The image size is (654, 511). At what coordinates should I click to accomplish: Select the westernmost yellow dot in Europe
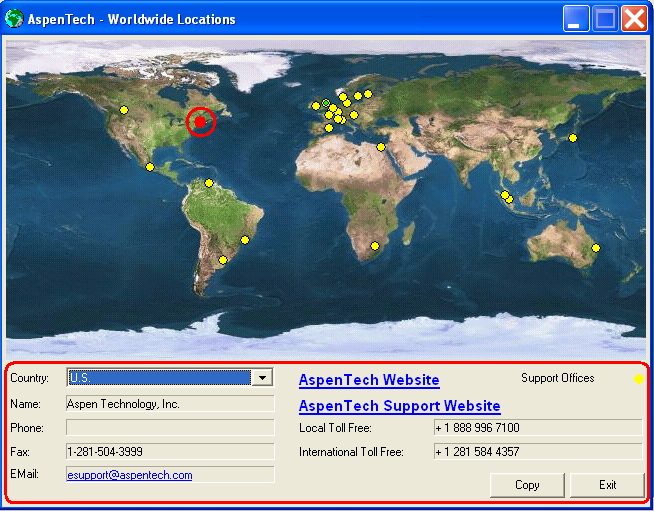click(x=316, y=106)
